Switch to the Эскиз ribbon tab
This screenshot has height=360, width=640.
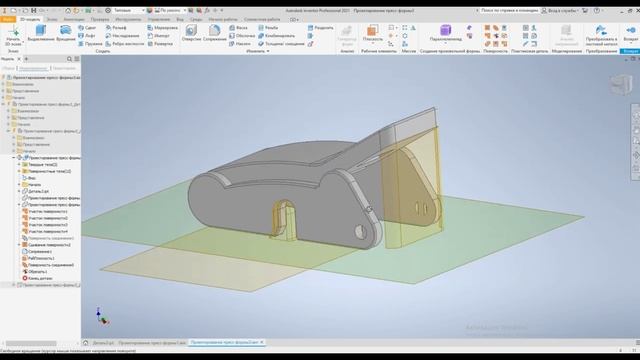pos(52,19)
